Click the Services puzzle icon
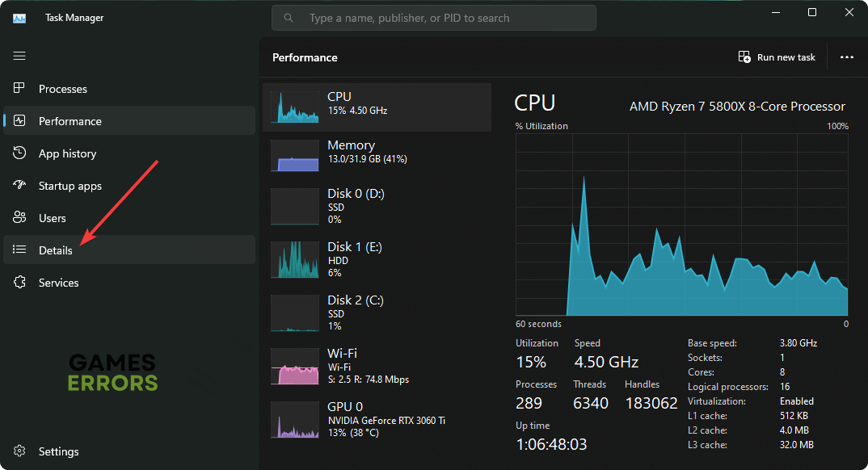868x470 pixels. coord(20,283)
